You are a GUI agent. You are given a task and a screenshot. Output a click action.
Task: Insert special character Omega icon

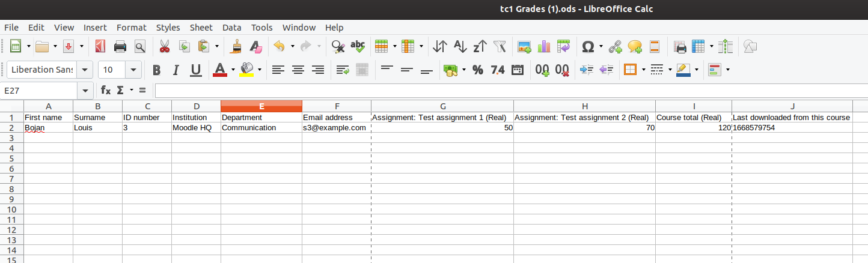[x=588, y=46]
